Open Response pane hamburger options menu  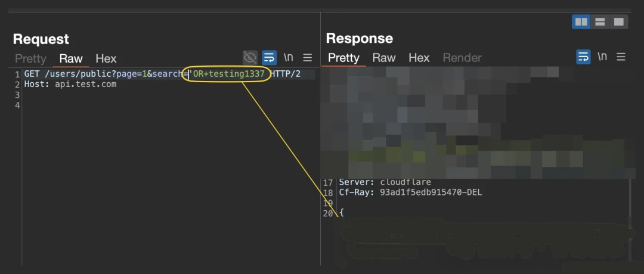[x=621, y=57]
